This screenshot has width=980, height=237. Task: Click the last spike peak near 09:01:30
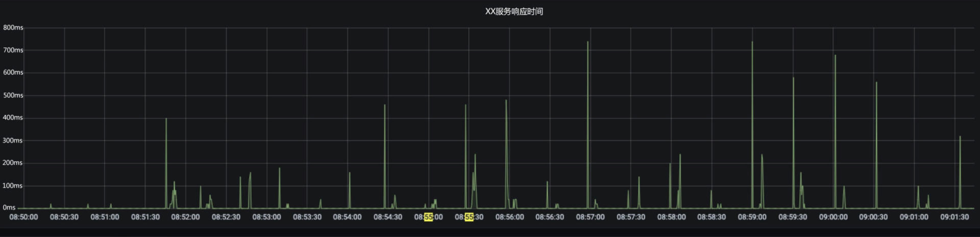tap(960, 137)
